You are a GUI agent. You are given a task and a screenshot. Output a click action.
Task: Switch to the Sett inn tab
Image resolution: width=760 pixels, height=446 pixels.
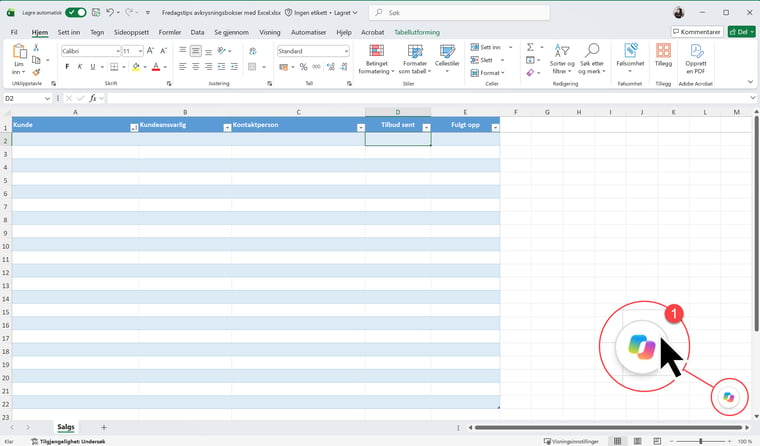(x=69, y=32)
